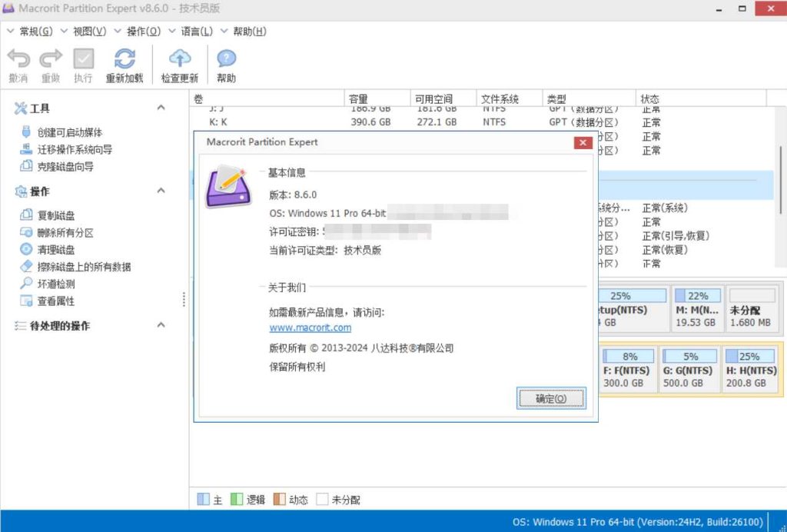Click the 迁移操作系统向导 icon

point(26,149)
